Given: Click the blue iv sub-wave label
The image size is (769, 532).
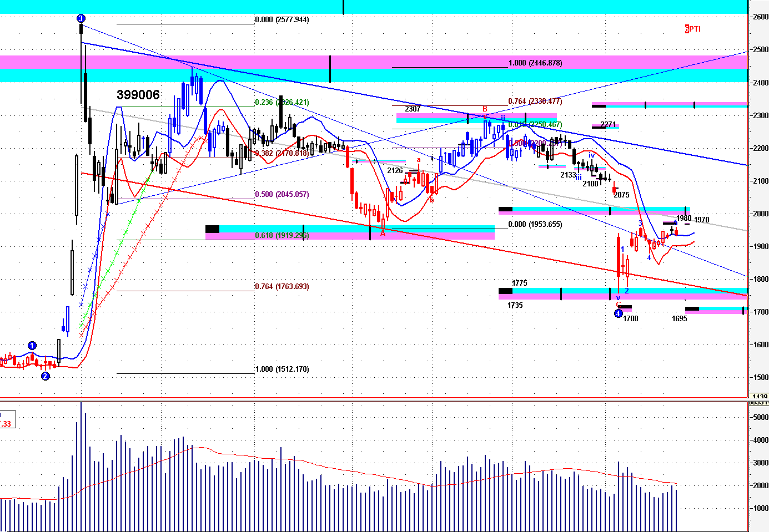Looking at the screenshot, I should tap(592, 156).
